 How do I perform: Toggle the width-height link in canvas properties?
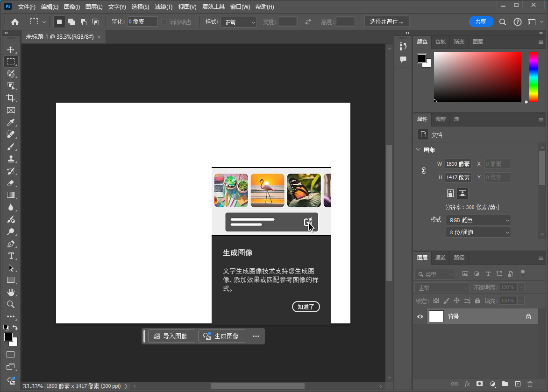click(424, 171)
